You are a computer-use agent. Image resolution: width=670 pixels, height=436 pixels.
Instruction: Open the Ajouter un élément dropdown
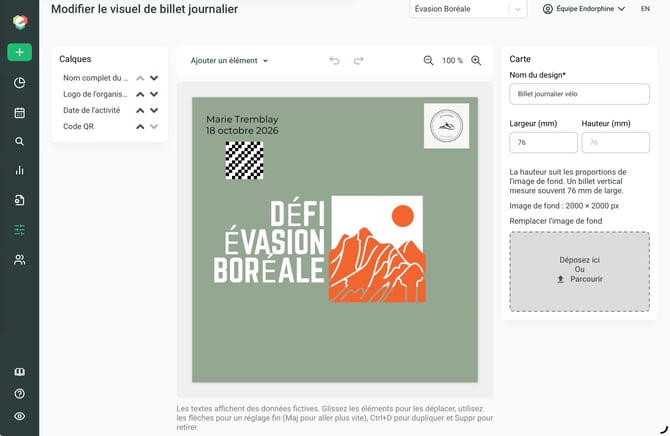click(x=229, y=61)
